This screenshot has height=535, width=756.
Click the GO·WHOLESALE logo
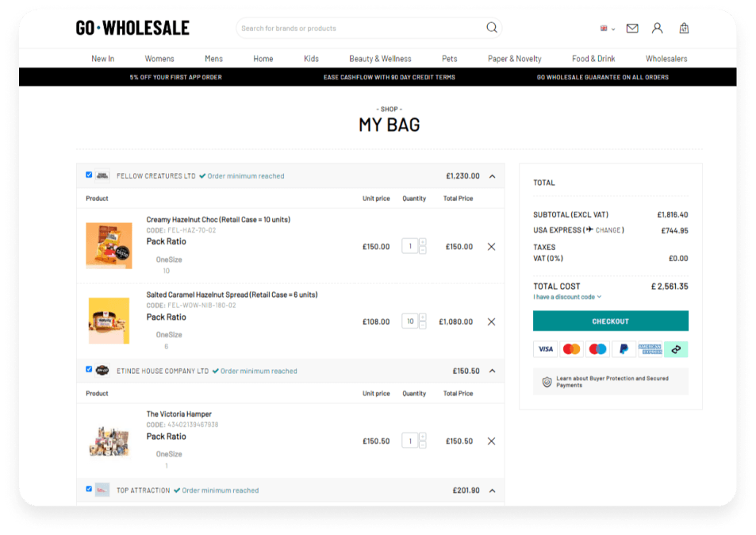(132, 28)
